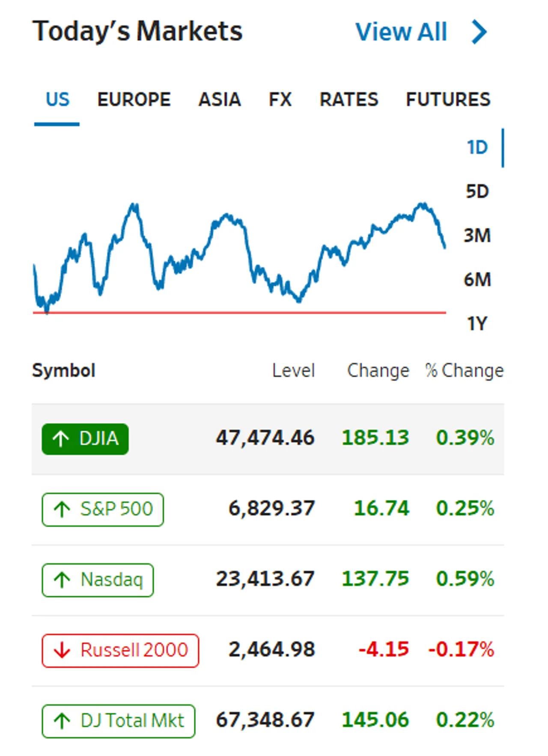Click the up arrow beside DJ Total Mkt
The height and width of the screenshot is (756, 548).
click(x=62, y=721)
